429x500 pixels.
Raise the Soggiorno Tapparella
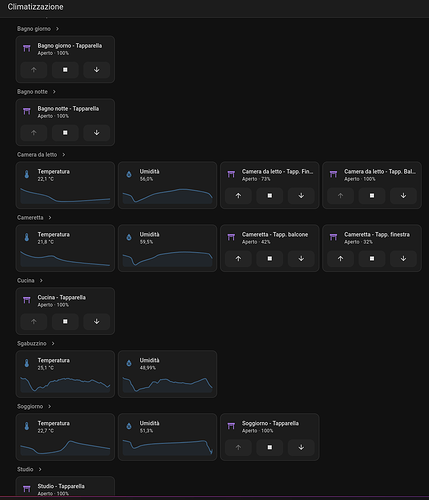pos(238,447)
